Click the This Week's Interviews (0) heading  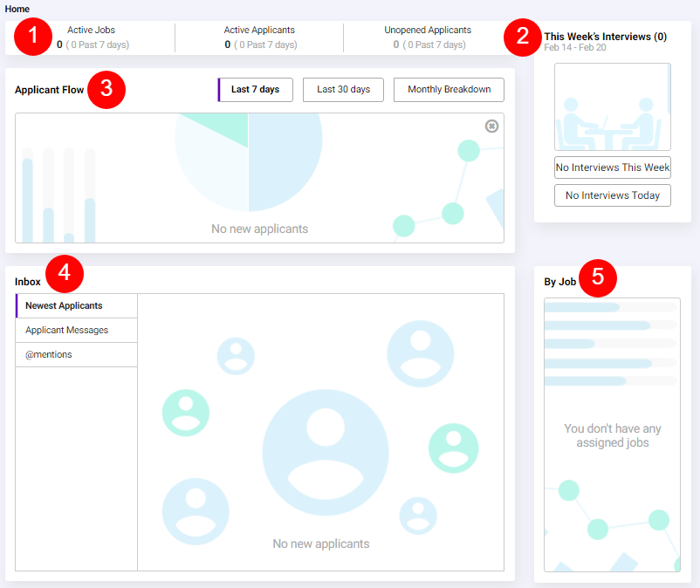pyautogui.click(x=606, y=37)
